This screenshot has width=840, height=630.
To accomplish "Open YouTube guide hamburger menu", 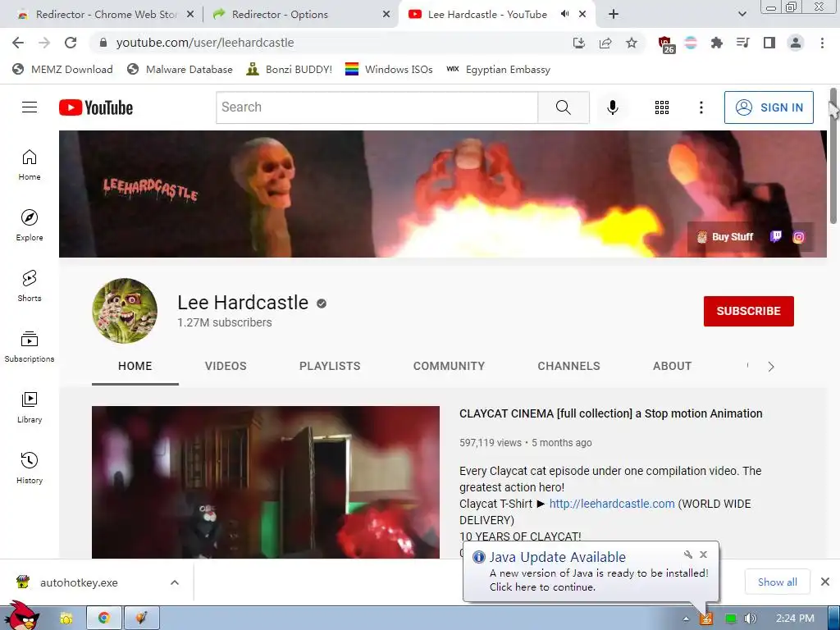I will (x=30, y=107).
